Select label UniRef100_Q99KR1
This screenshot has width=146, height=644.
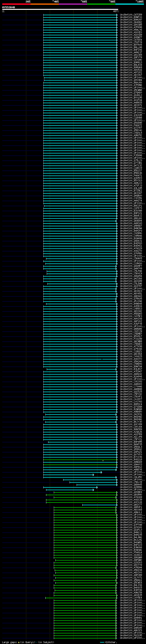[131, 618]
